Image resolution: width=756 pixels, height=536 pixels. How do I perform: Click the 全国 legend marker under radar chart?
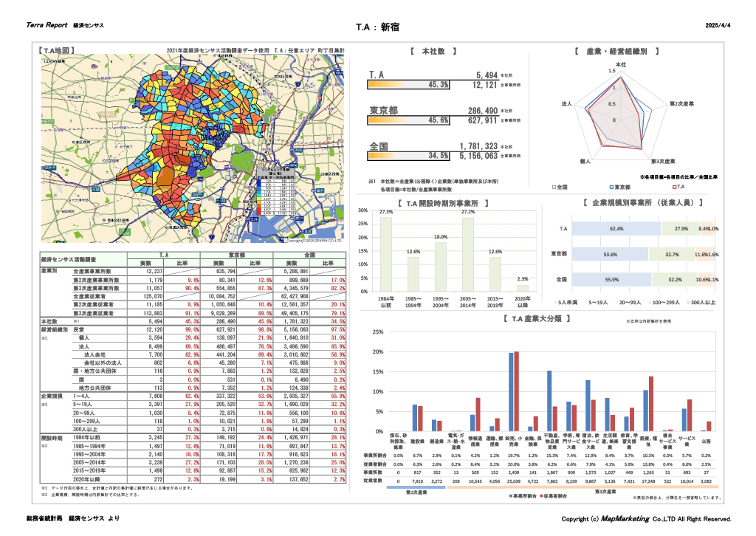pos(554,187)
